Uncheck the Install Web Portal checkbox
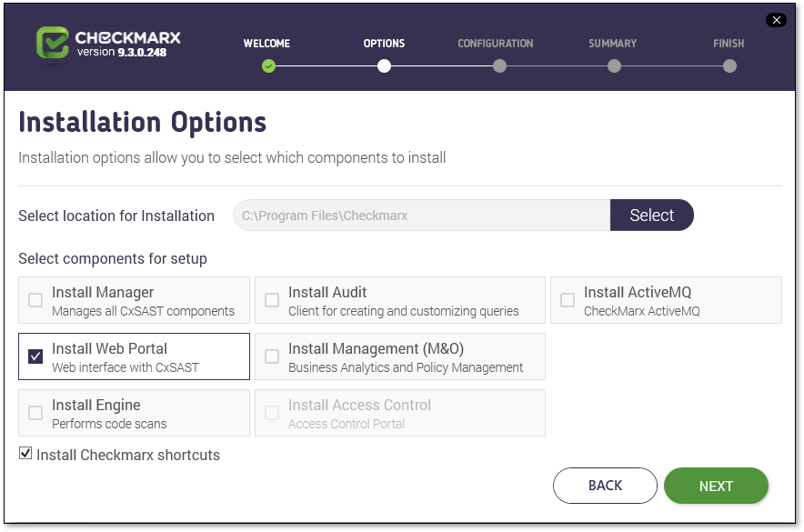 [35, 356]
